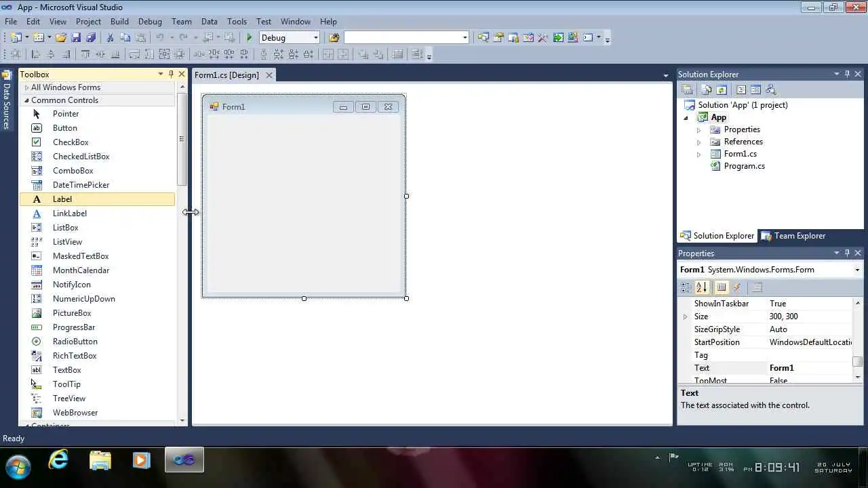868x488 pixels.
Task: Click the empty search combo box in toolbar
Action: 406,37
